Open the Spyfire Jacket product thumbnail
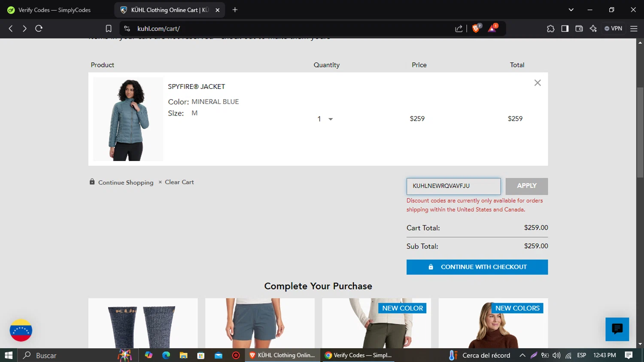This screenshot has width=644, height=362. [x=128, y=119]
